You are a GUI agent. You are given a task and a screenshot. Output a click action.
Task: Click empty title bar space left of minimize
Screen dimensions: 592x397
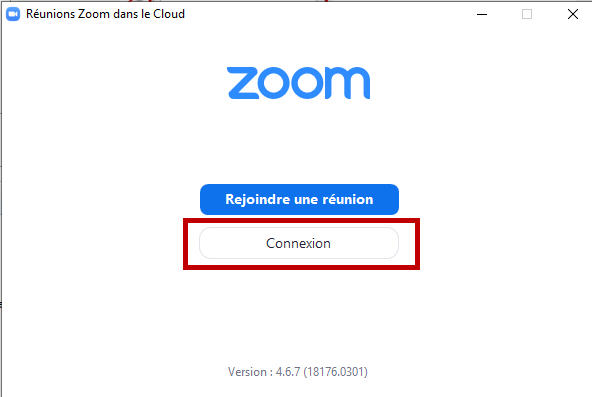(328, 14)
